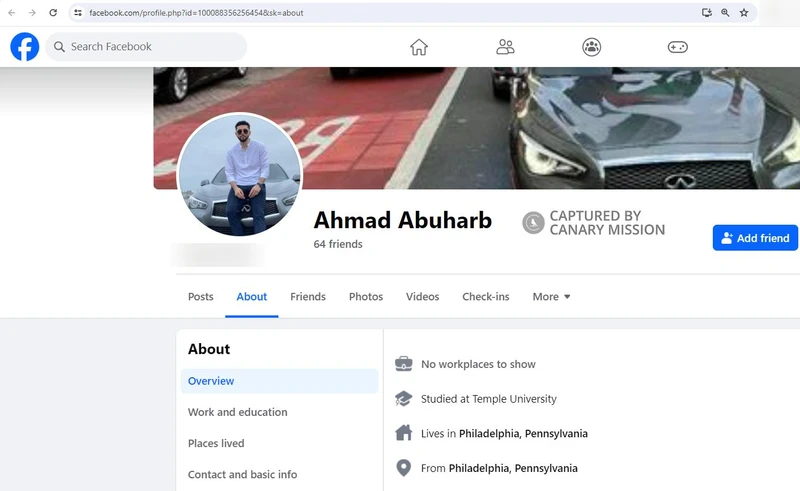Click the install app icon in address bar
This screenshot has width=800, height=491.
(x=707, y=13)
